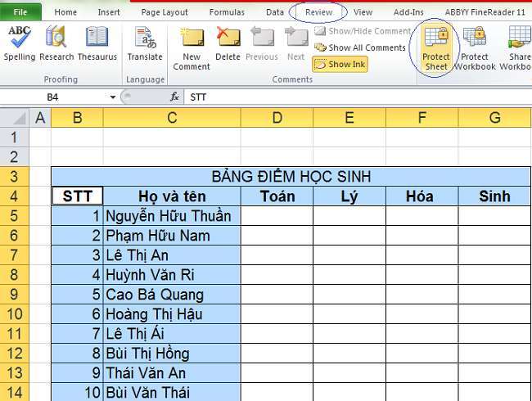This screenshot has width=532, height=401.
Task: Click the title cell BẢNG ĐIỂM HỌC SINH
Action: pyautogui.click(x=291, y=177)
